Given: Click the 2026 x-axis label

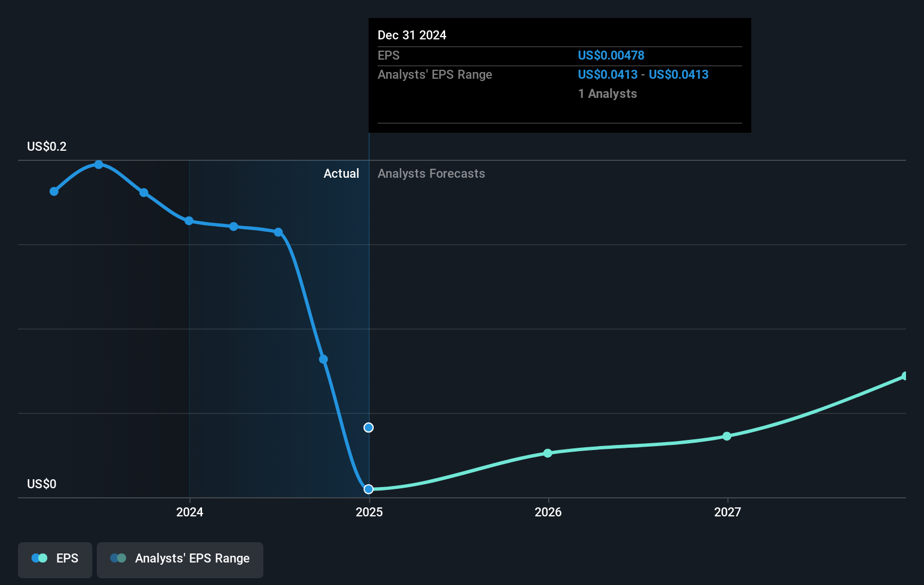Looking at the screenshot, I should click(x=548, y=512).
